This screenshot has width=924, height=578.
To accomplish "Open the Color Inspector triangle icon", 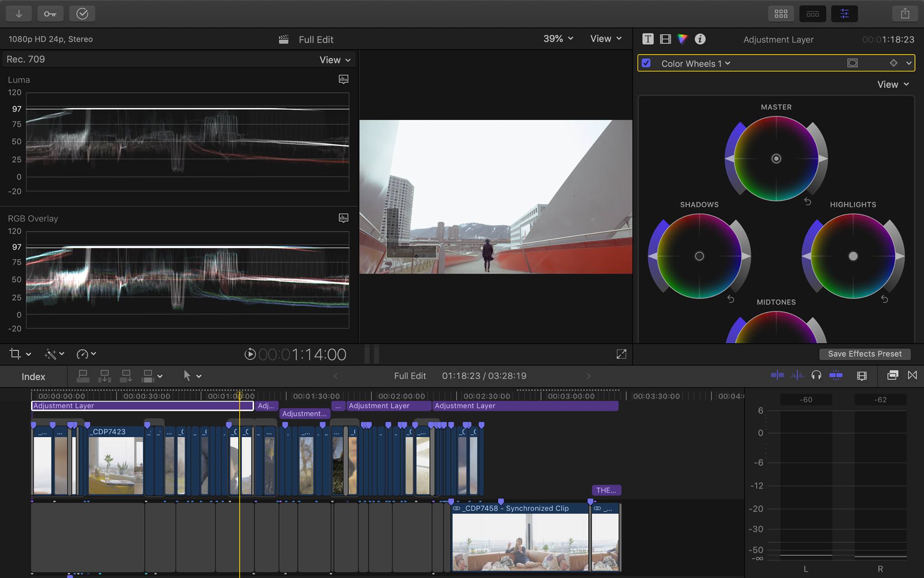I will [682, 39].
